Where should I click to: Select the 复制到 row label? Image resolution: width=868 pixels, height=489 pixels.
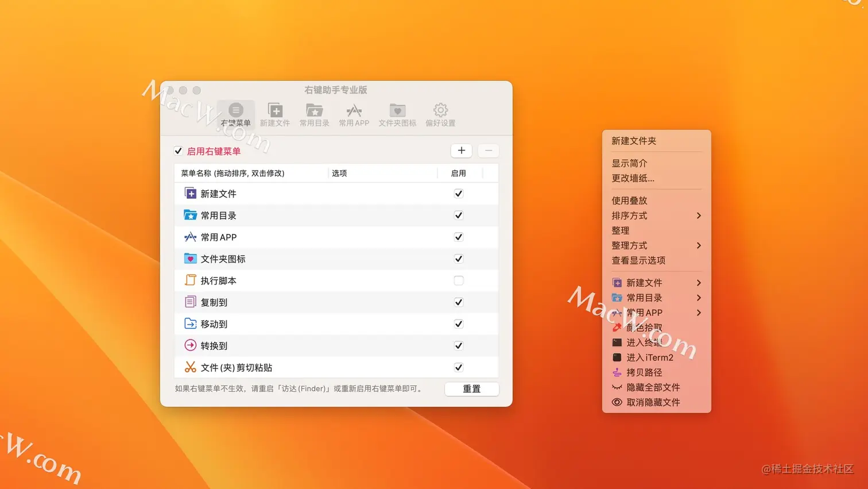pyautogui.click(x=214, y=302)
